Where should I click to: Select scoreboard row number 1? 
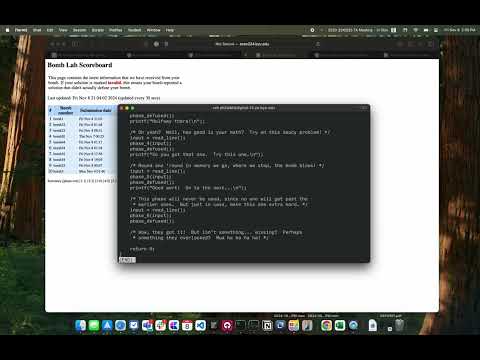click(x=82, y=119)
